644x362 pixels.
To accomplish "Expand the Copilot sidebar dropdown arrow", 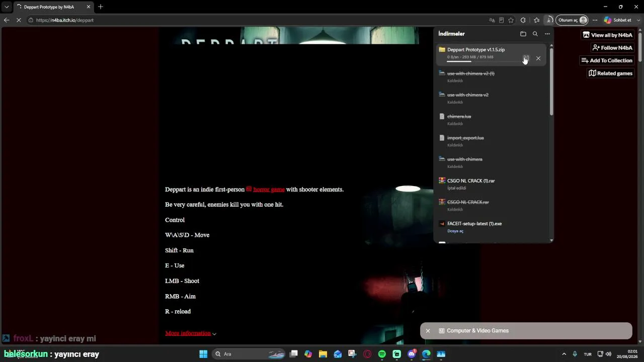I will point(638,20).
